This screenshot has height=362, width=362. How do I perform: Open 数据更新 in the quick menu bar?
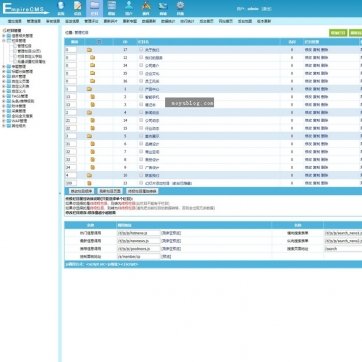point(149,21)
